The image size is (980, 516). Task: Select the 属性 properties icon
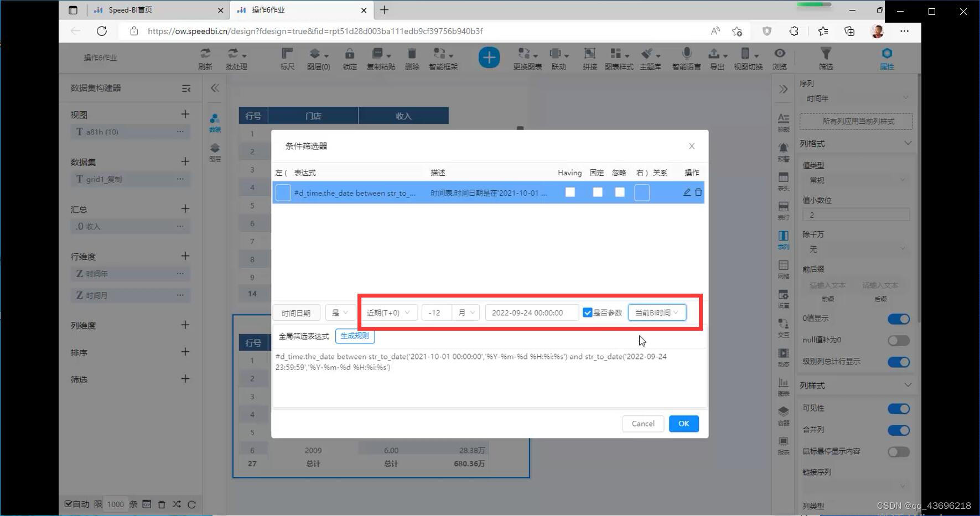click(x=887, y=58)
